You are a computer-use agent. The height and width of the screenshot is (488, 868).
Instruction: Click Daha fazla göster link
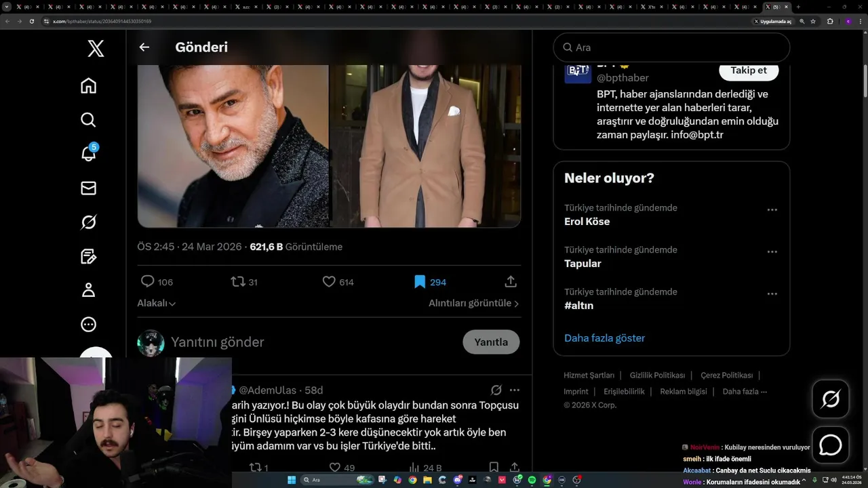tap(604, 338)
